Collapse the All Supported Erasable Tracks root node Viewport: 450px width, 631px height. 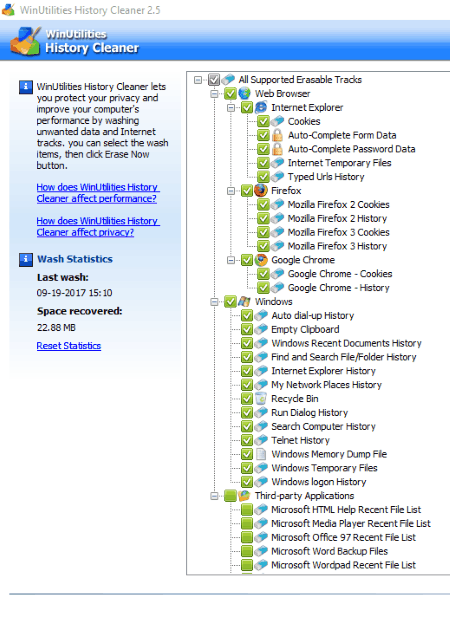coord(198,80)
